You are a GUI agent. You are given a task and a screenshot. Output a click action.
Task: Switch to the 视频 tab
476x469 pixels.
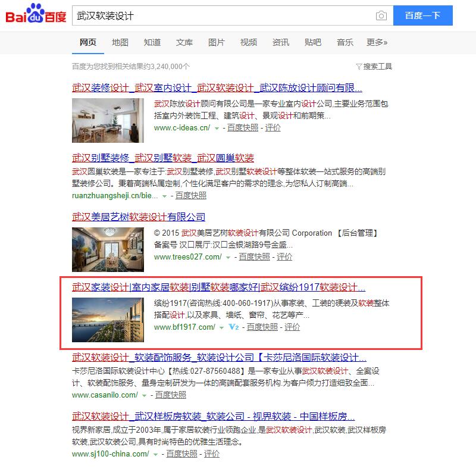(248, 42)
